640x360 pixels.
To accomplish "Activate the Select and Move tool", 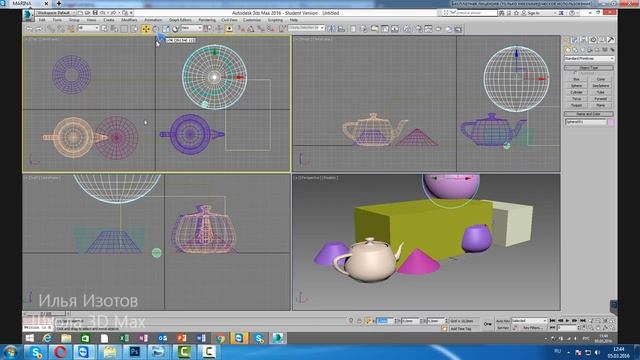I will (146, 29).
